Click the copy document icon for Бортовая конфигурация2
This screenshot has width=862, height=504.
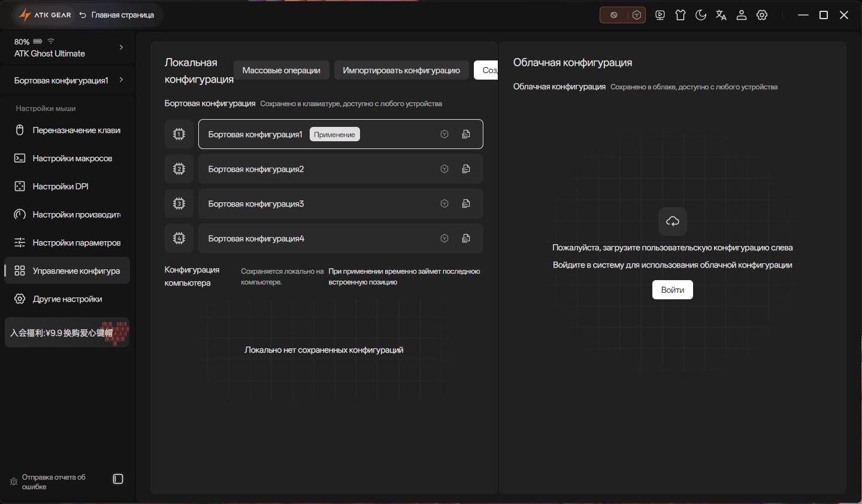pyautogui.click(x=466, y=169)
